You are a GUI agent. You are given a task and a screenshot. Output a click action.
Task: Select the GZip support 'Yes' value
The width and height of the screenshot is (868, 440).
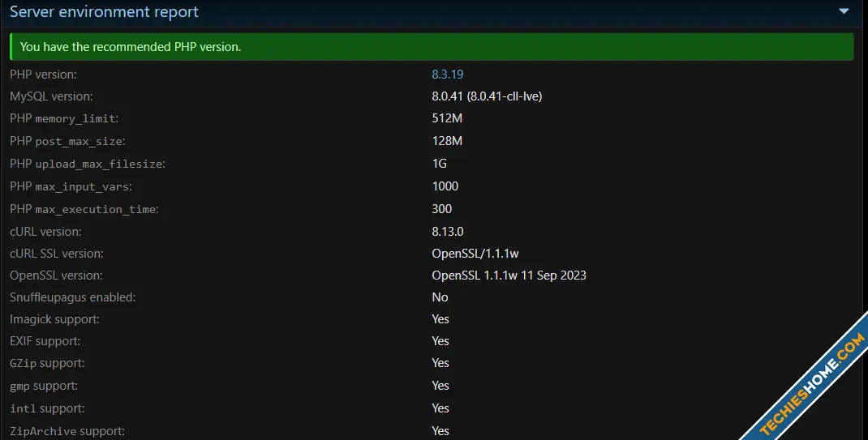tap(440, 363)
